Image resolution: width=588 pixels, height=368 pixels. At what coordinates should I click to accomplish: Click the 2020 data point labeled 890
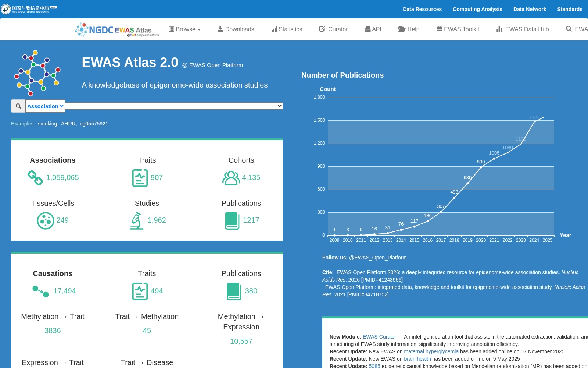tap(481, 167)
